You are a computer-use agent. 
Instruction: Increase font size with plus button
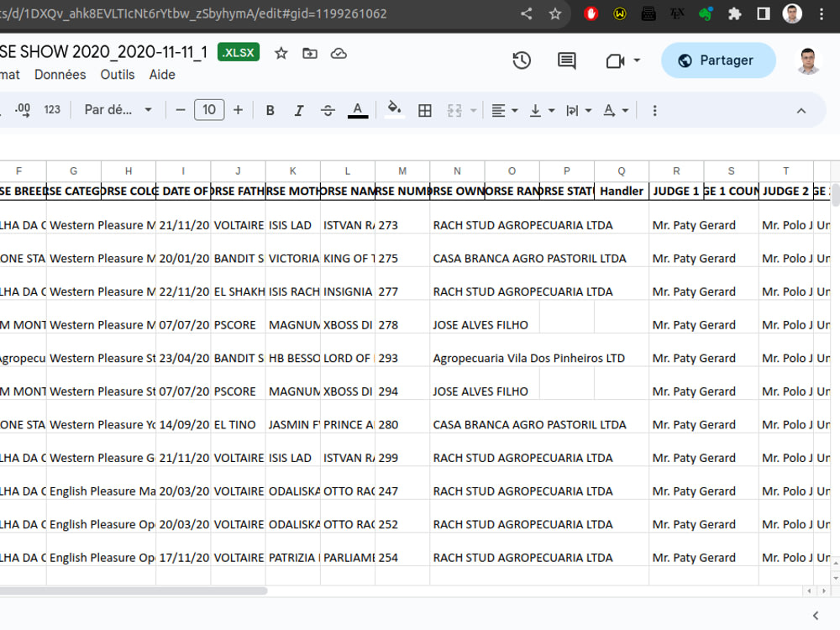[238, 110]
